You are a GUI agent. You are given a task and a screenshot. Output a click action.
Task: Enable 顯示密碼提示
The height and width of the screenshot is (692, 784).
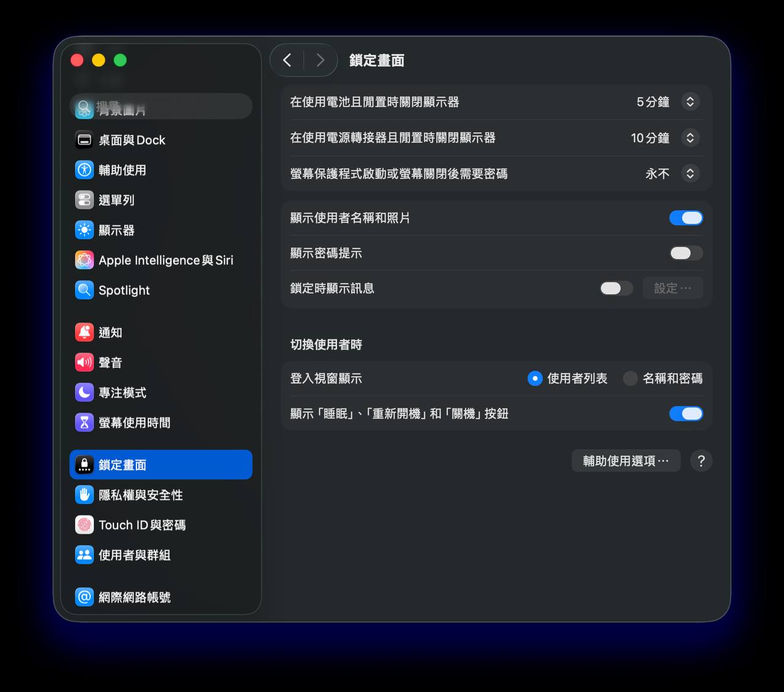[x=686, y=253]
